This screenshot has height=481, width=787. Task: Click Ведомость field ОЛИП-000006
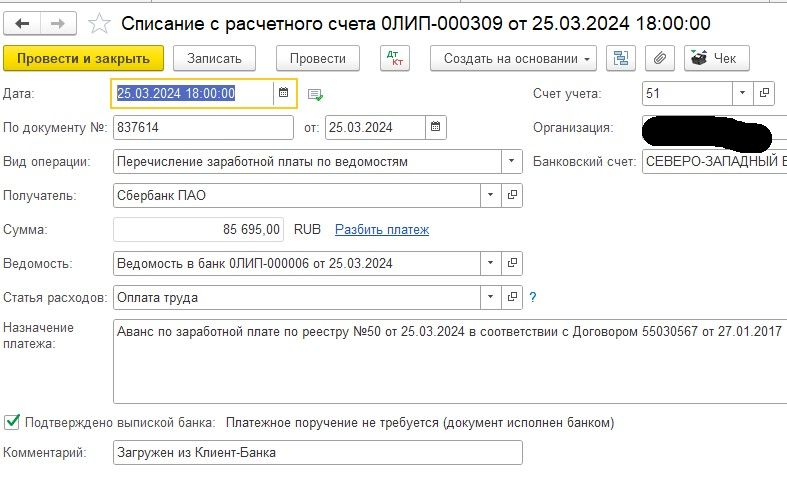(297, 263)
